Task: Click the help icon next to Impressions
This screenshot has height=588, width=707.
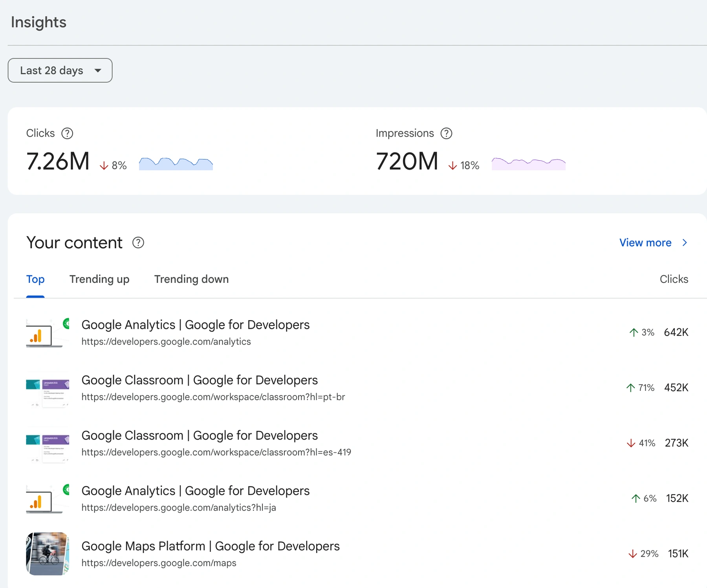Action: [x=446, y=134]
